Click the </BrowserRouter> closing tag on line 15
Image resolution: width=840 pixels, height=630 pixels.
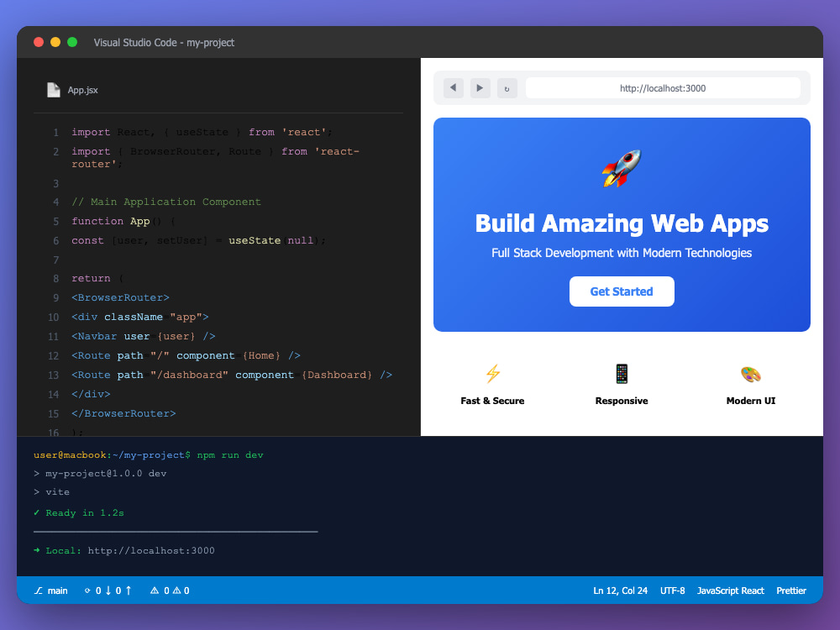click(x=123, y=413)
